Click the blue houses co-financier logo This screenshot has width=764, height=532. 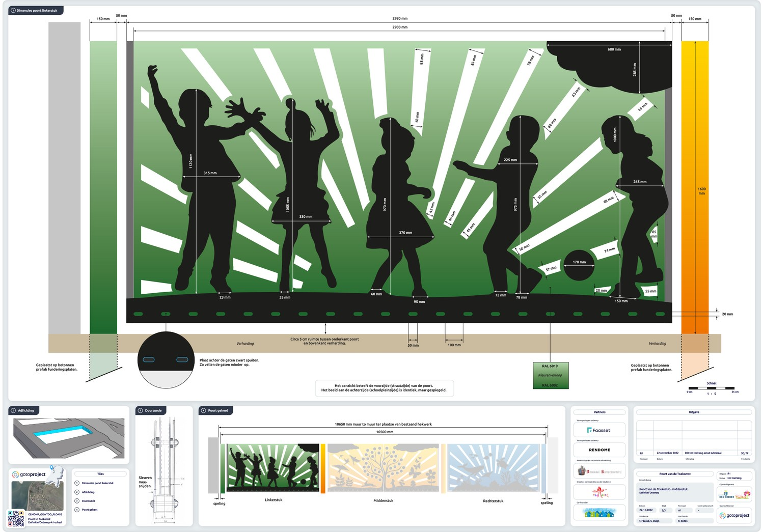[x=599, y=513]
